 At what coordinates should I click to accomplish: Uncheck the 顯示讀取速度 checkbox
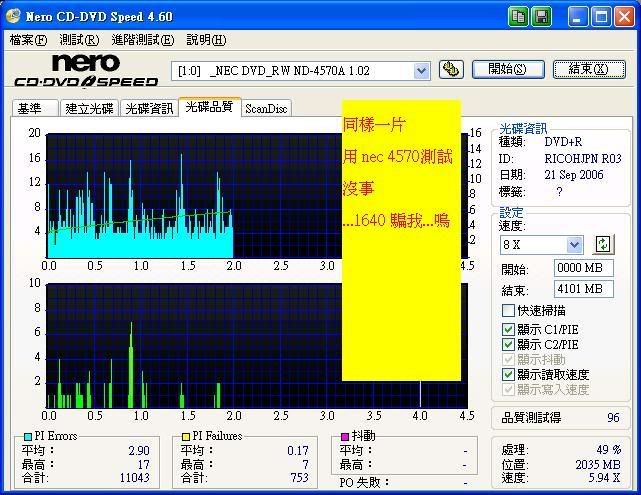click(x=509, y=374)
